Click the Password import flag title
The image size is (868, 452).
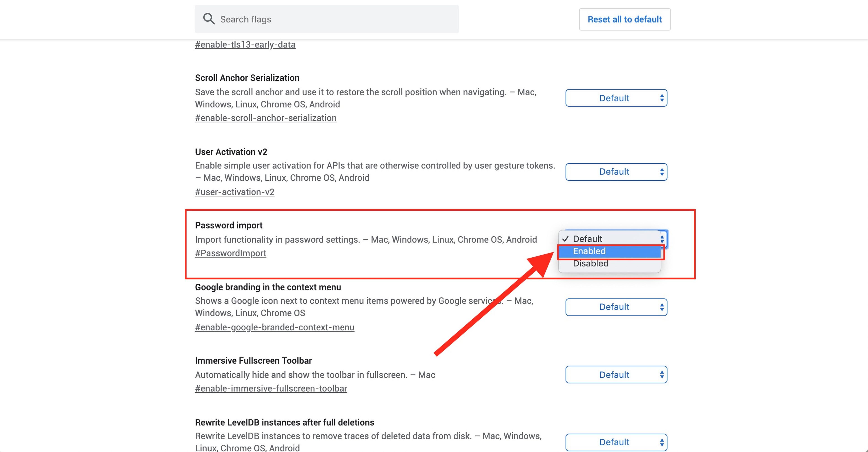click(x=229, y=225)
